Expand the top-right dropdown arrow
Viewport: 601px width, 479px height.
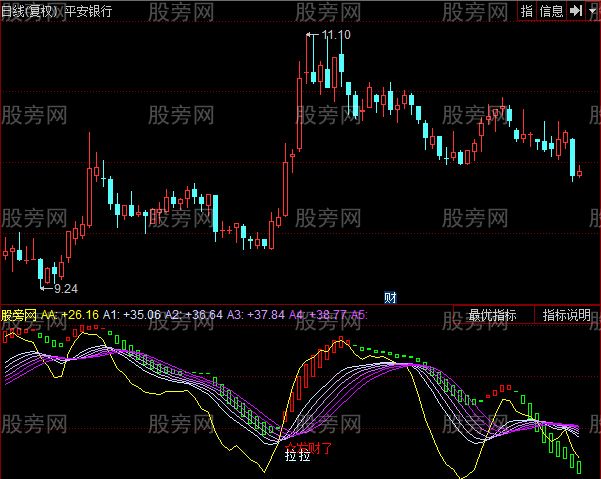coord(592,10)
